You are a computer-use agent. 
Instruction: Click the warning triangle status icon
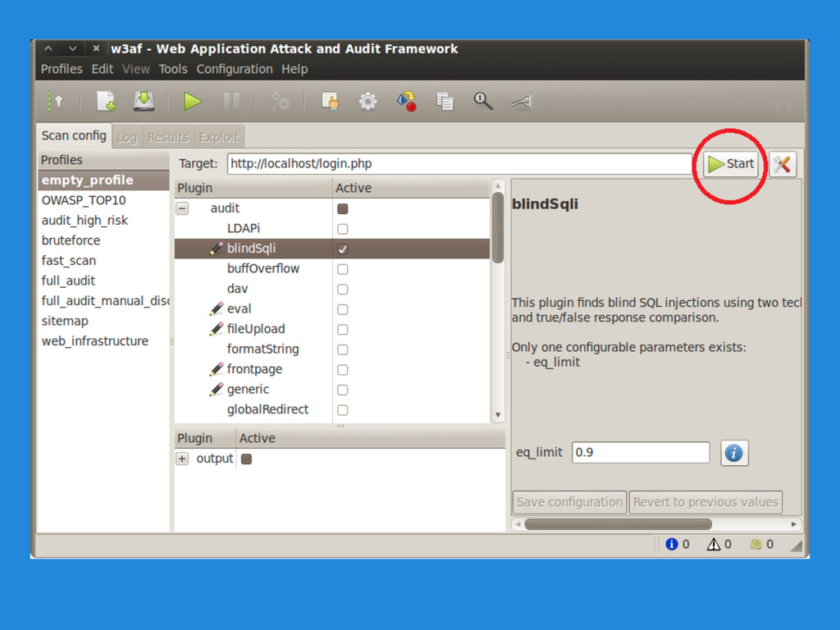tap(714, 545)
